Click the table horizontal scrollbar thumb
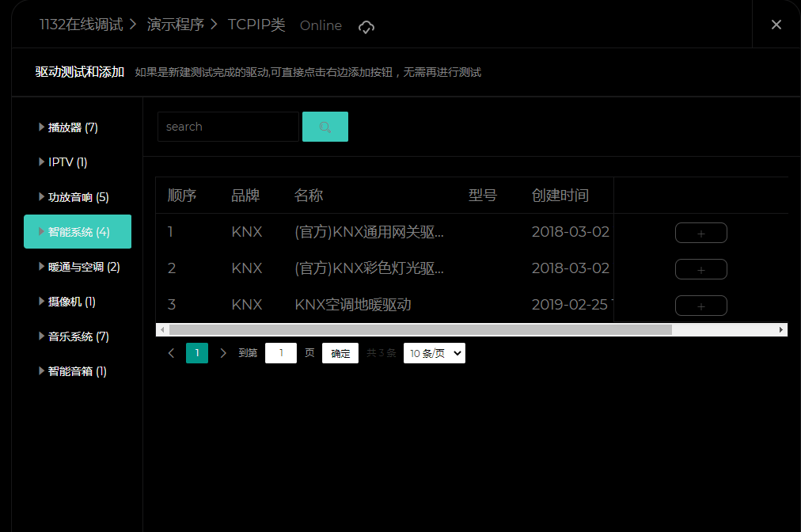The width and height of the screenshot is (801, 532). coord(420,329)
